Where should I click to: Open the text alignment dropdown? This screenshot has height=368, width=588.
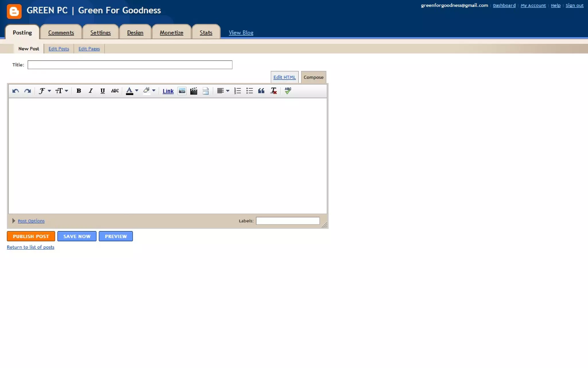coord(223,91)
